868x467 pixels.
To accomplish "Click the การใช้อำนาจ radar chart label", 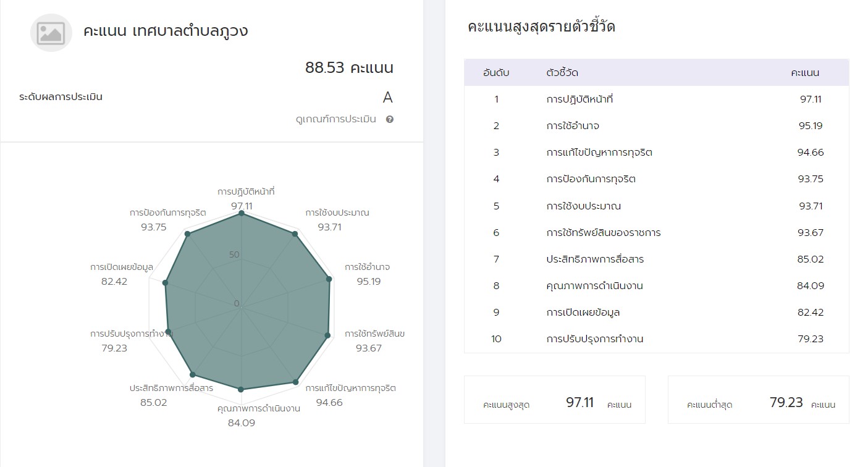I will [x=367, y=267].
